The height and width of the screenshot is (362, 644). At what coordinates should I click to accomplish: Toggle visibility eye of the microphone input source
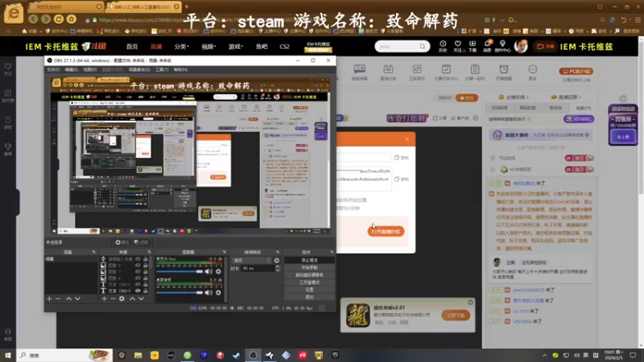click(x=138, y=259)
